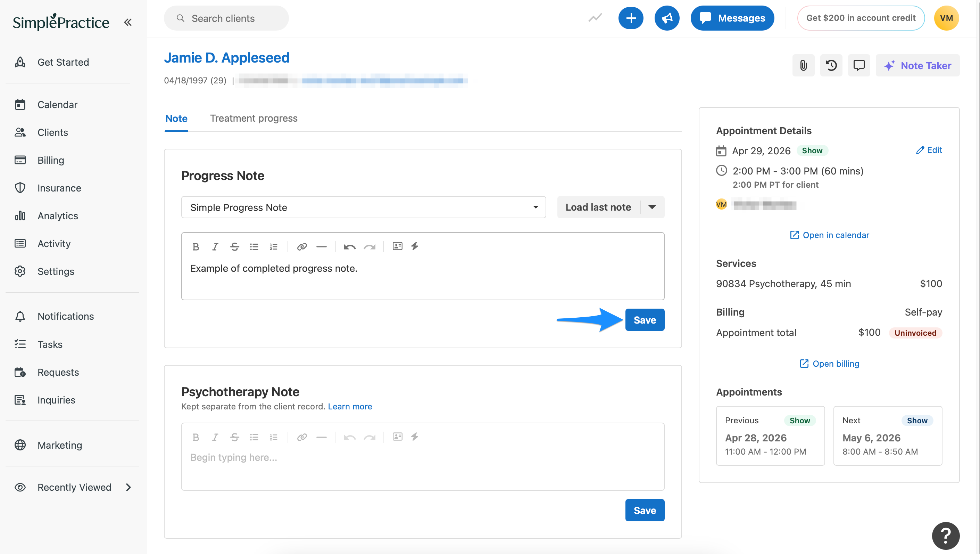The height and width of the screenshot is (554, 980).
Task: Insert numbered list in Progress Note
Action: [x=273, y=247]
